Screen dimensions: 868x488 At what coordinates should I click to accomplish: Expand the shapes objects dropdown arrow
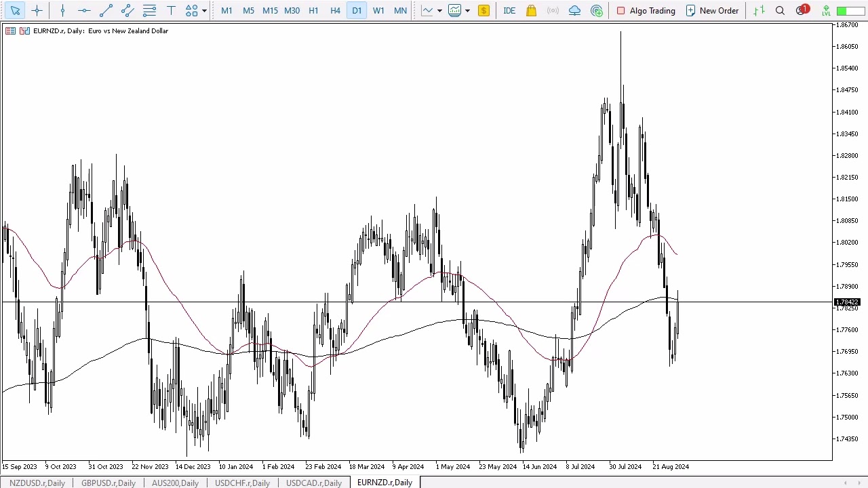point(204,11)
